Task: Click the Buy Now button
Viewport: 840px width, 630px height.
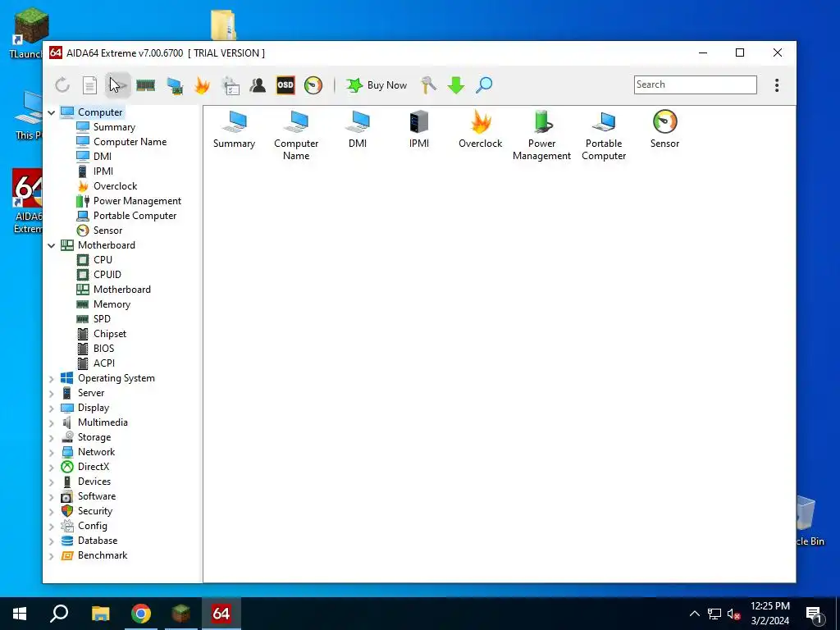Action: [x=377, y=84]
